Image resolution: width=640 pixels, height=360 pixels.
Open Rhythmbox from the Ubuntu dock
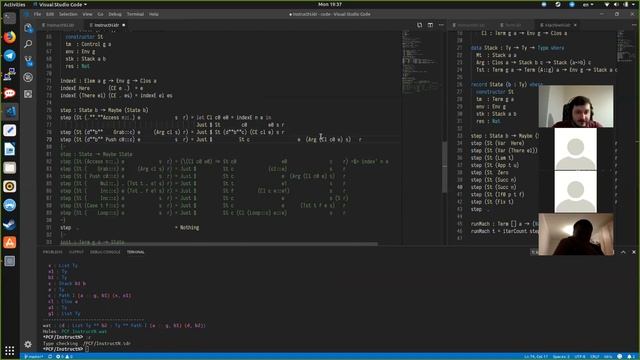(10, 187)
